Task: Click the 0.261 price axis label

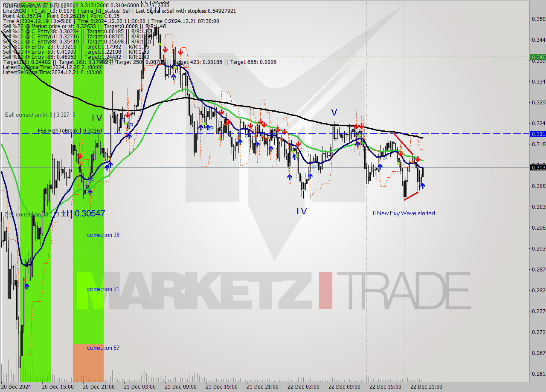Action: pos(538,374)
